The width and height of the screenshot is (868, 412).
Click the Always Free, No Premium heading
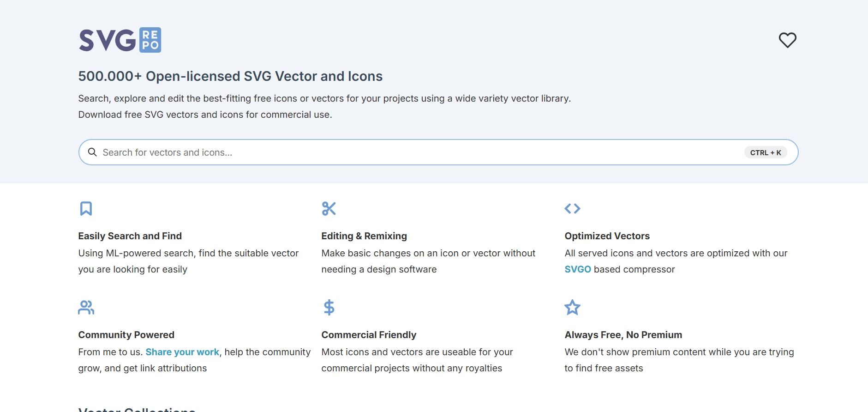coord(623,335)
